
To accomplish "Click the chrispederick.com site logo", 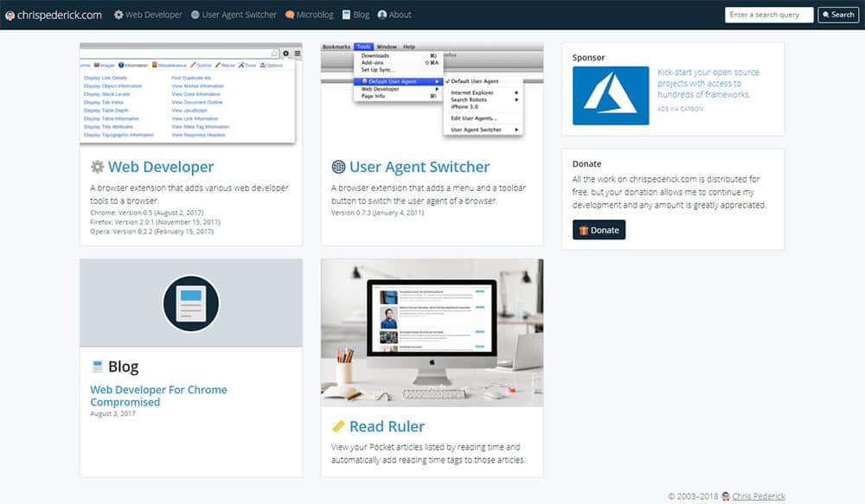I will pos(54,15).
